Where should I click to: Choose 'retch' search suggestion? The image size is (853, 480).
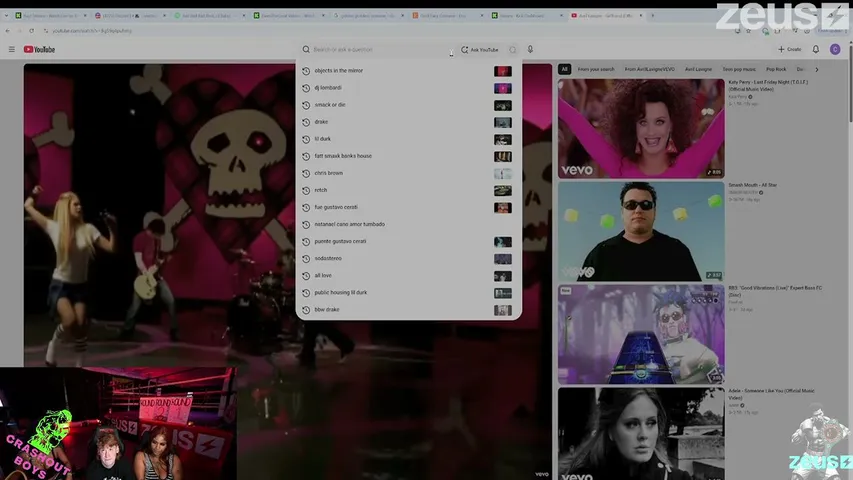click(408, 190)
